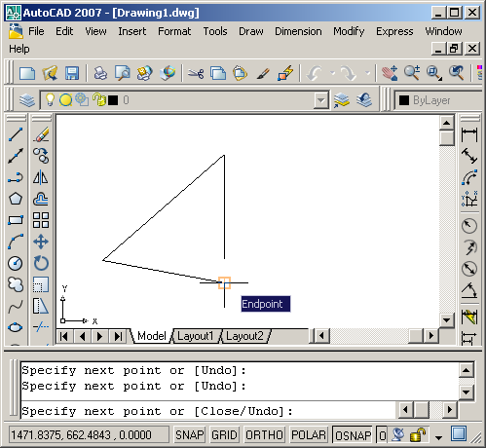Select the Polyline tool

click(16, 177)
